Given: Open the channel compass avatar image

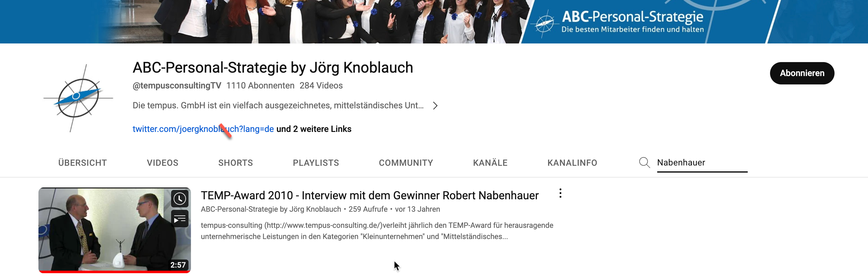Looking at the screenshot, I should [x=78, y=98].
